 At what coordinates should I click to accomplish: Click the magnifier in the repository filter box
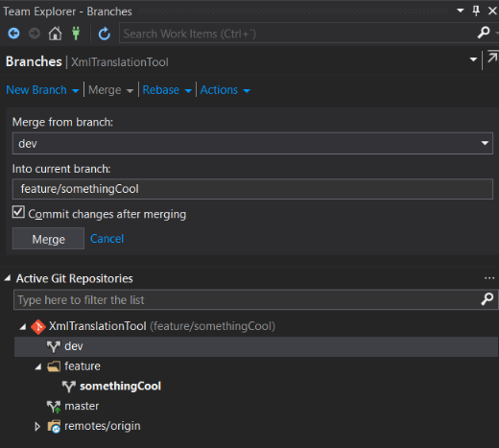(x=487, y=299)
